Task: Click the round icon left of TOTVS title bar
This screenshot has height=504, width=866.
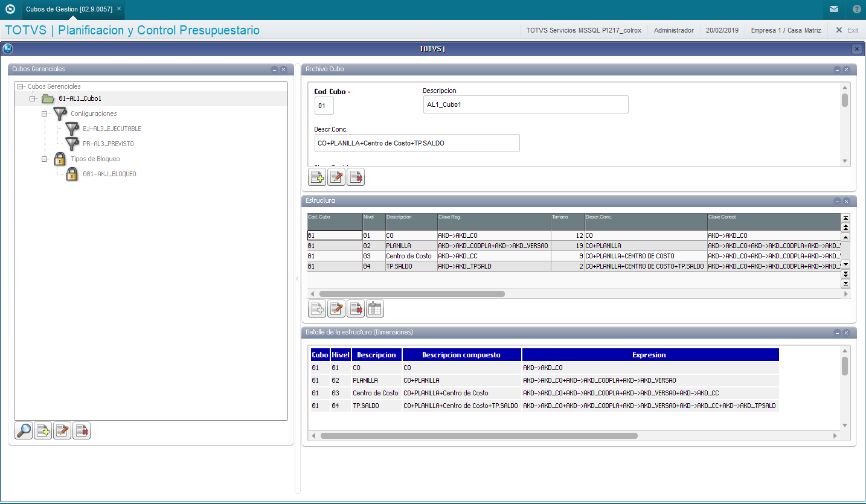Action: 8,49
